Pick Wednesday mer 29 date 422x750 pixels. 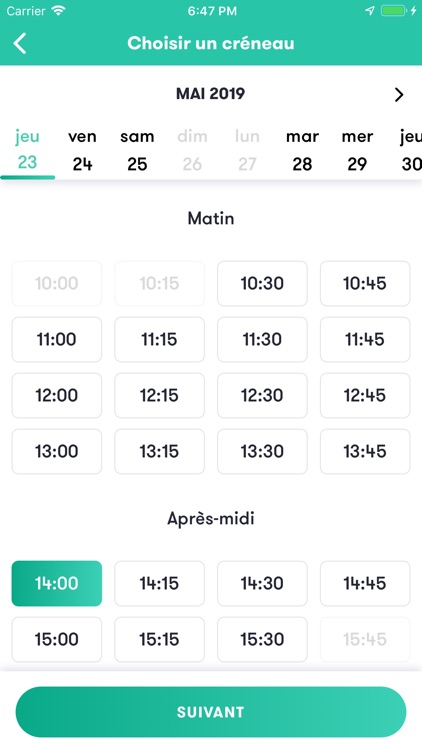[357, 150]
